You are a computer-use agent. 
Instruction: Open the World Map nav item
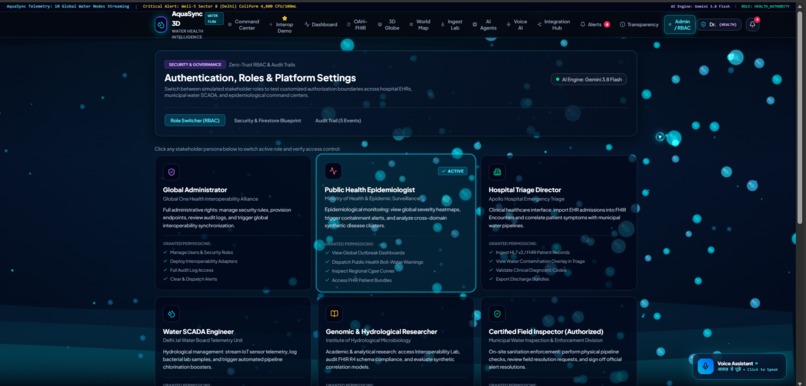(x=420, y=25)
